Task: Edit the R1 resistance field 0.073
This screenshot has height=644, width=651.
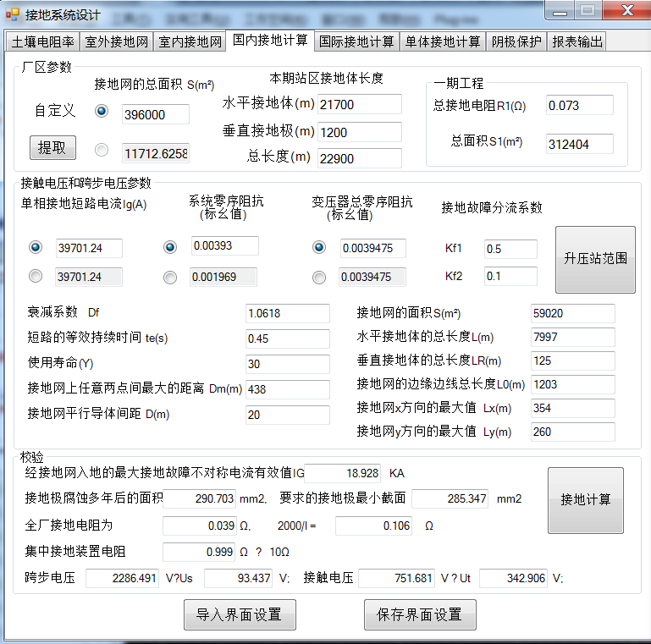Action: tap(580, 105)
